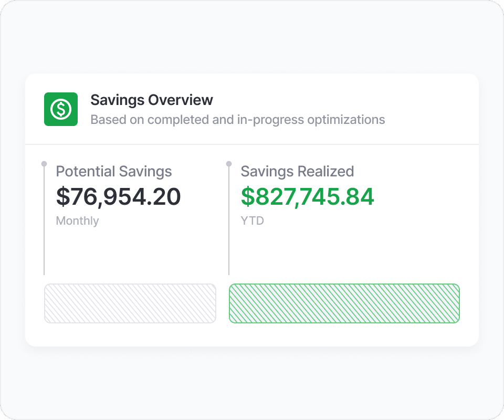Click the horizontal divider under the header

click(252, 144)
